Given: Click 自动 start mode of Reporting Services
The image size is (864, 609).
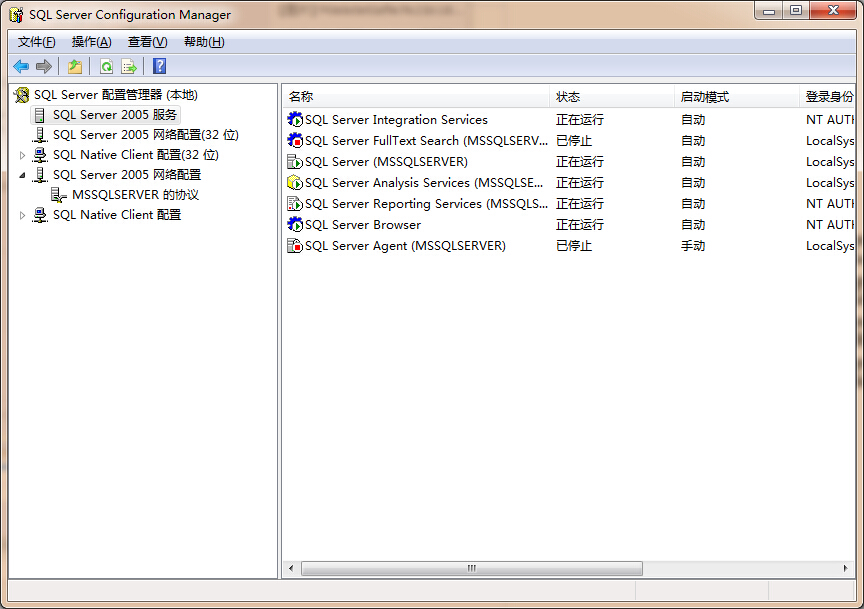Looking at the screenshot, I should coord(693,203).
